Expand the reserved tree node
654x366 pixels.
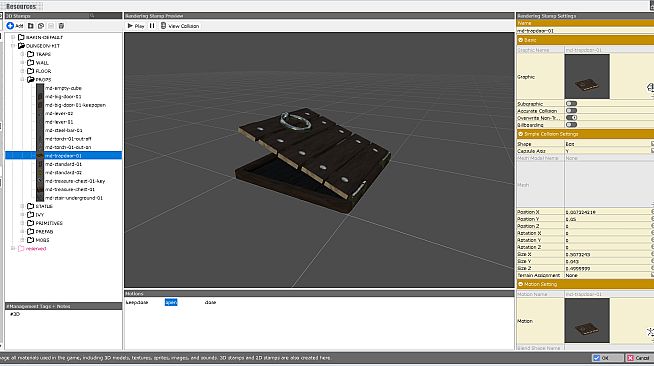pyautogui.click(x=13, y=248)
